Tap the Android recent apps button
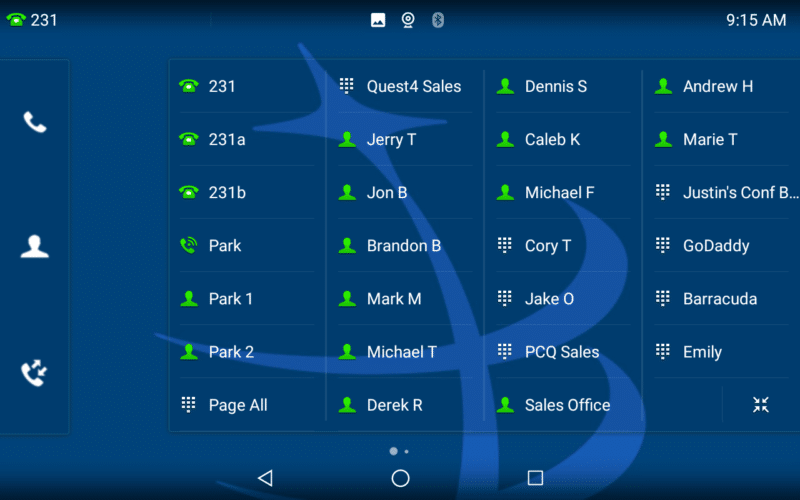 click(x=535, y=478)
